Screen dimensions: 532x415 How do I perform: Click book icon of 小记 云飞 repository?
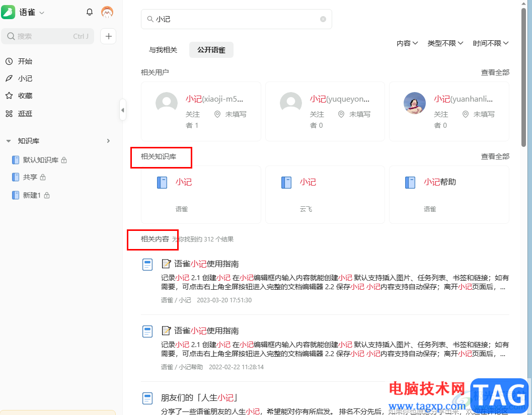point(286,183)
